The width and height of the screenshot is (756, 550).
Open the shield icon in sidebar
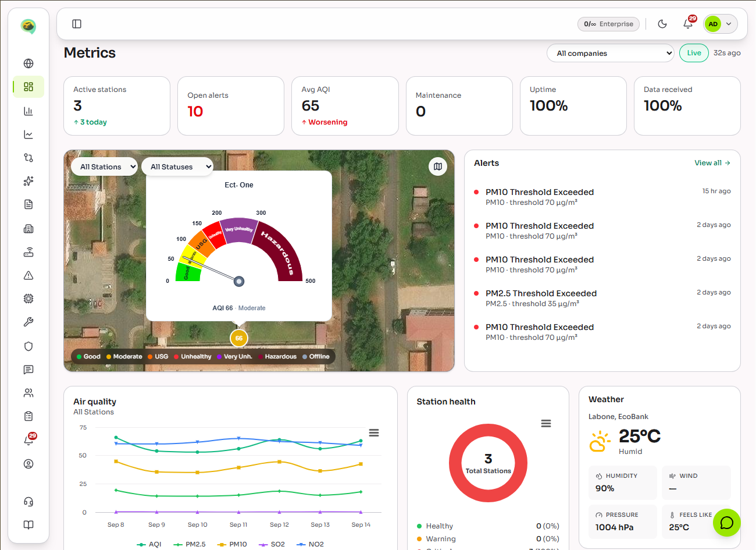(28, 346)
